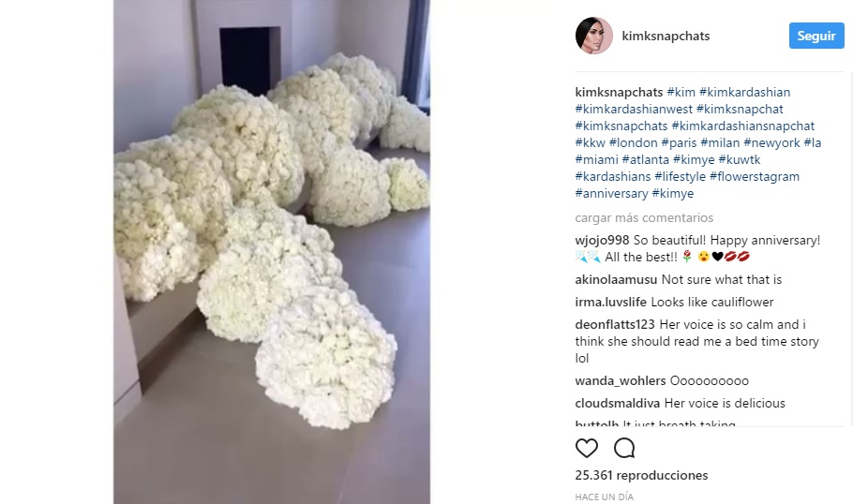Screen dimensions: 853x504
Task: Open irma.luvslife profile from comments
Action: point(611,302)
